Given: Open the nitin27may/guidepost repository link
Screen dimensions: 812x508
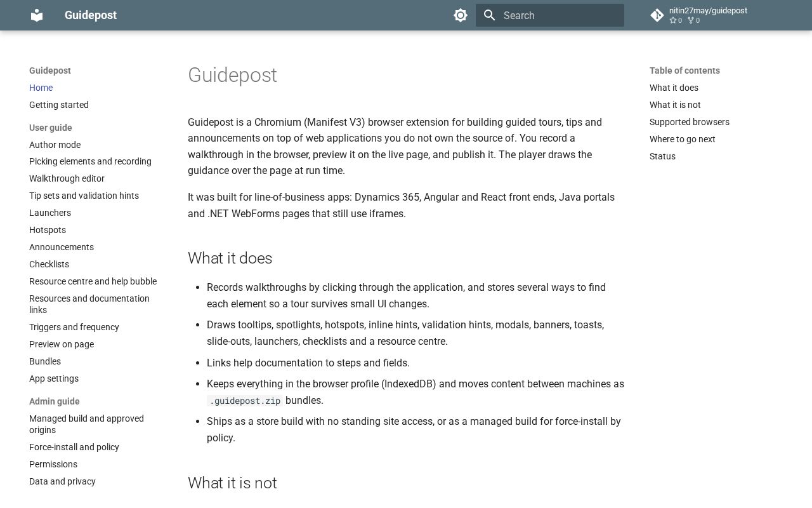Looking at the screenshot, I should pyautogui.click(x=707, y=15).
